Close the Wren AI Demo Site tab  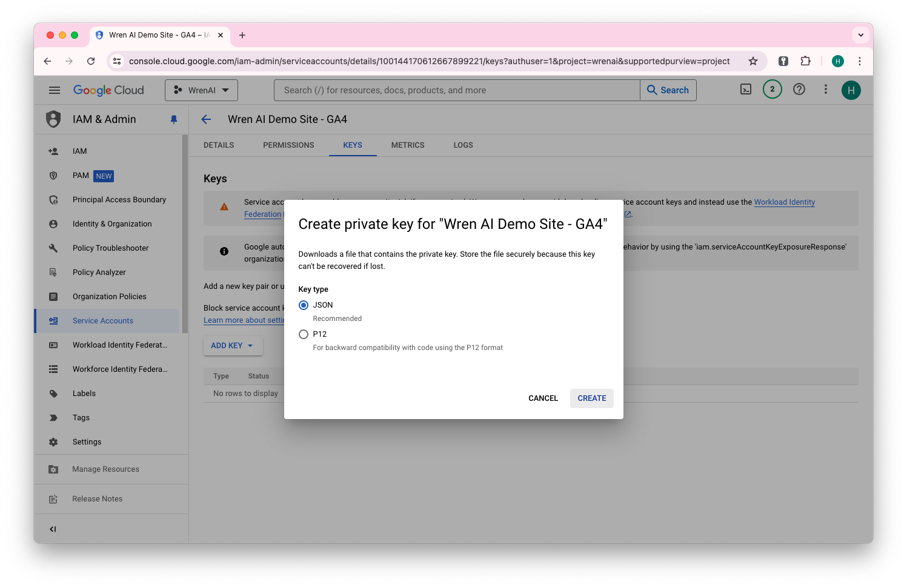pos(221,35)
